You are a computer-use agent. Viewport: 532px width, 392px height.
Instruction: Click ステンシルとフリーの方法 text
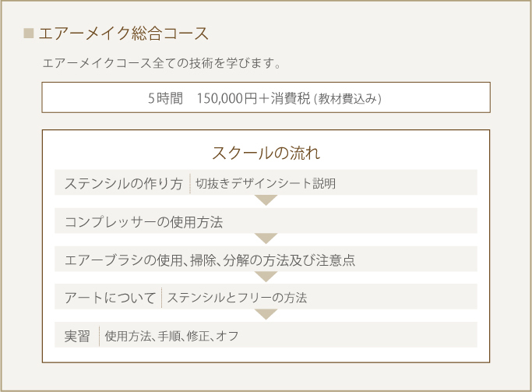coord(237,298)
